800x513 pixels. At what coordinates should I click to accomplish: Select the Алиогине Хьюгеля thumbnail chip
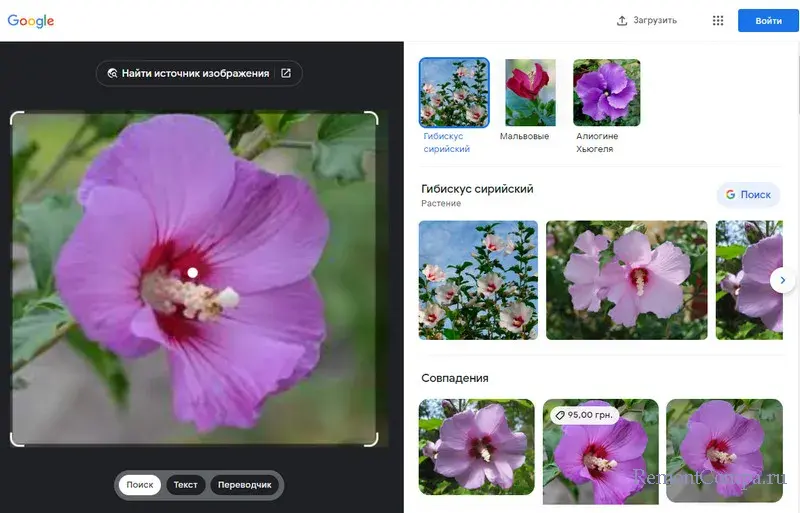click(x=606, y=92)
